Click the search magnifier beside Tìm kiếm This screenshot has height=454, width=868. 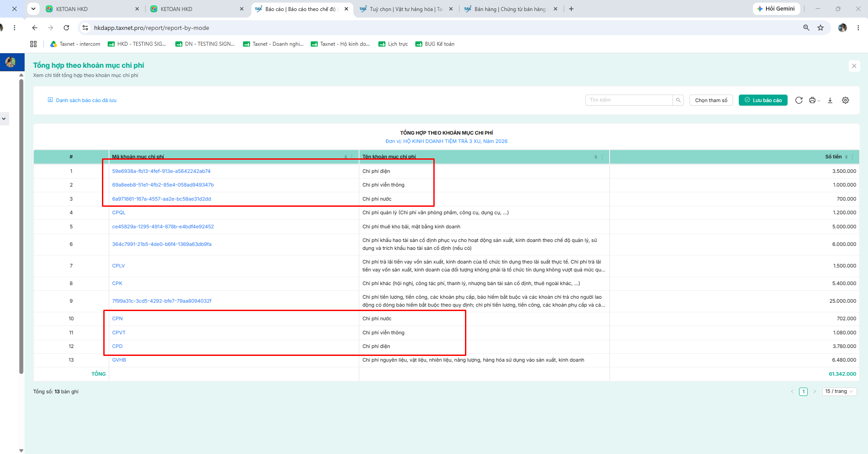[x=678, y=100]
